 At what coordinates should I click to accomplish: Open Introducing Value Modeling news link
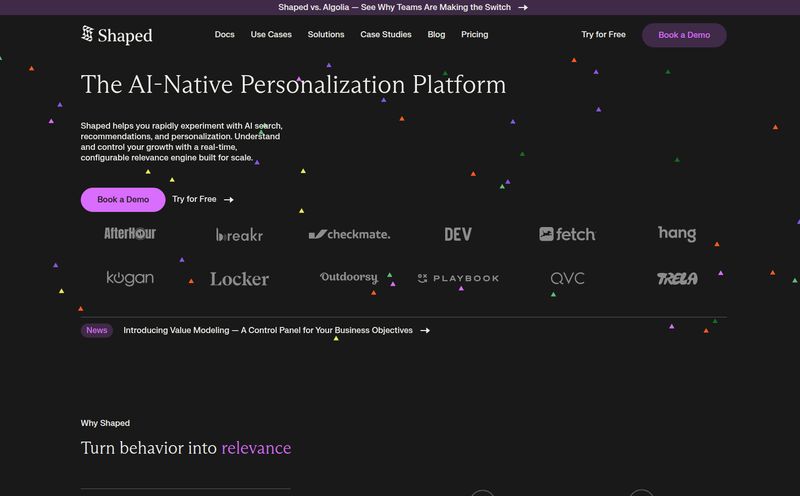(x=268, y=330)
